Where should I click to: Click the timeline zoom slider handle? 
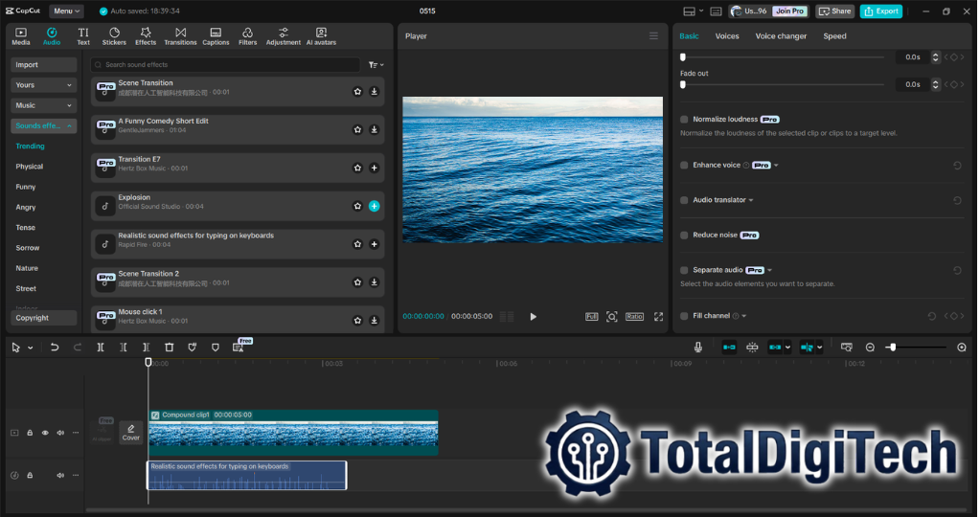(893, 348)
